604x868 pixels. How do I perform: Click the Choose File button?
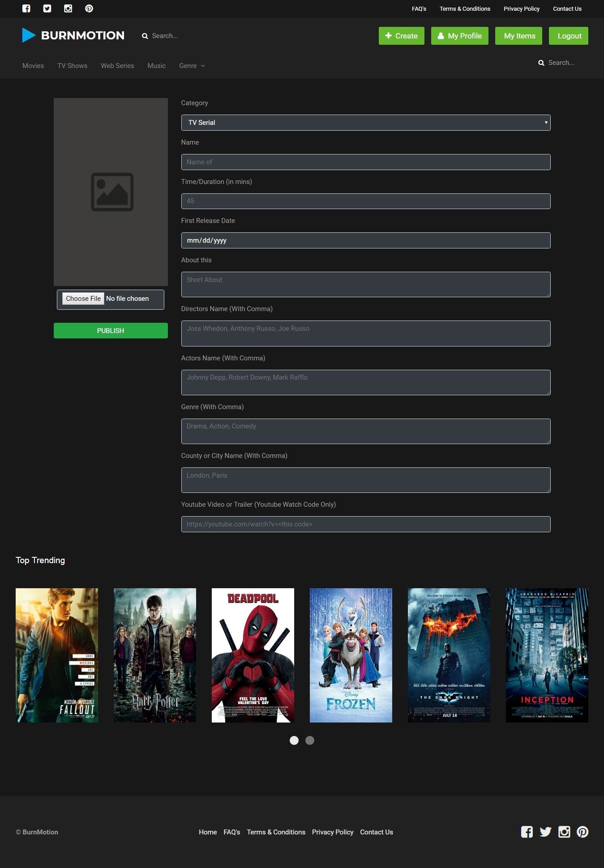83,299
